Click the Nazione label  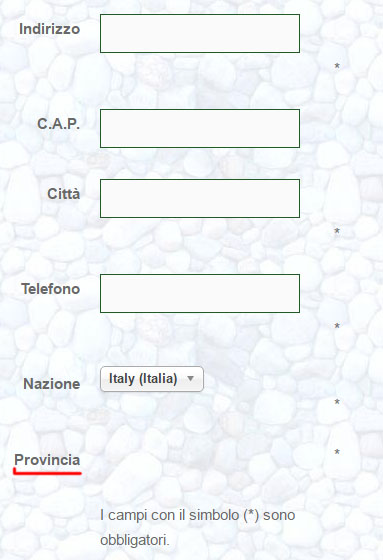coord(51,384)
